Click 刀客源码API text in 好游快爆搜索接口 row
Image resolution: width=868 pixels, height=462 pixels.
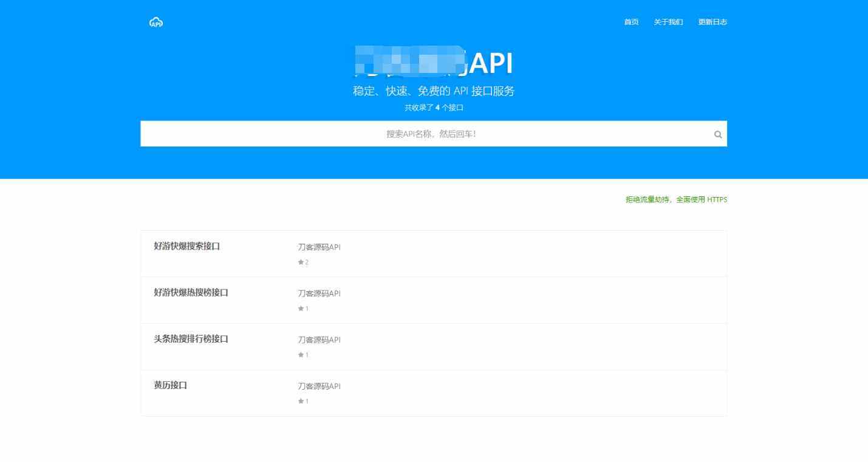point(319,247)
